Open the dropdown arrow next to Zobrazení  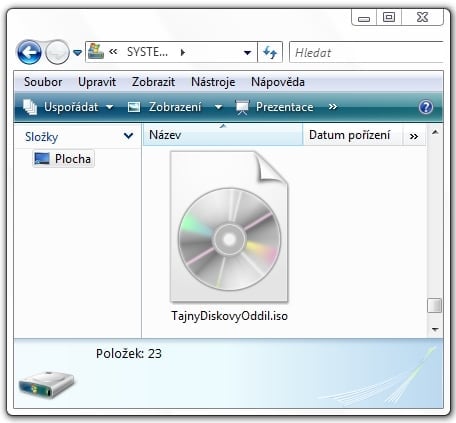218,107
